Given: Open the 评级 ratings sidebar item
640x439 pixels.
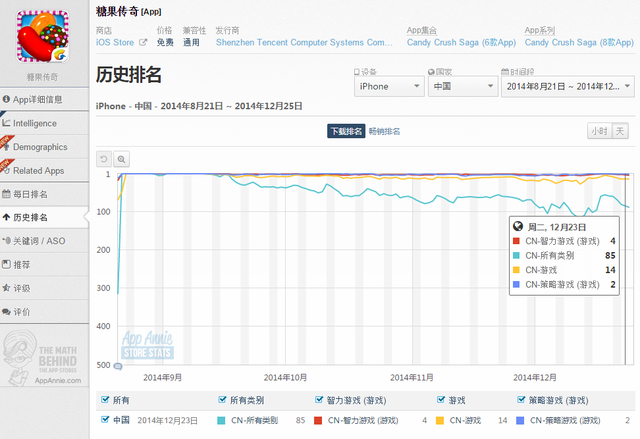Looking at the screenshot, I should click(x=44, y=288).
